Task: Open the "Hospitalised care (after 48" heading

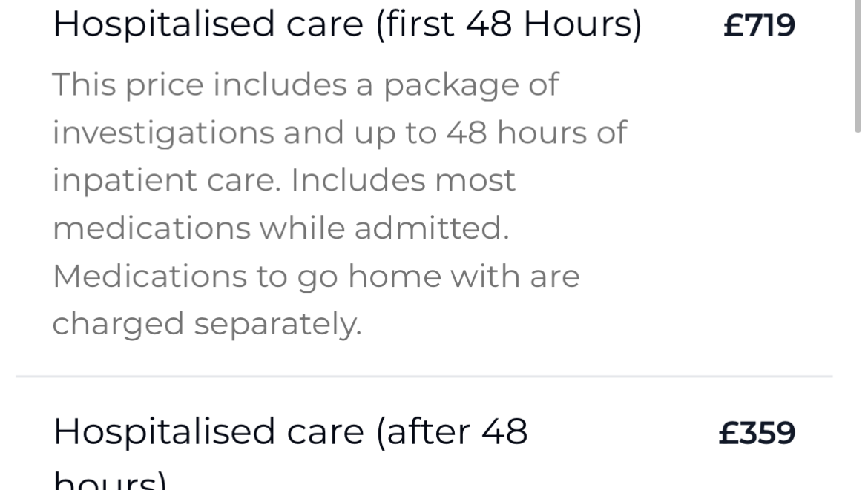Action: click(290, 432)
